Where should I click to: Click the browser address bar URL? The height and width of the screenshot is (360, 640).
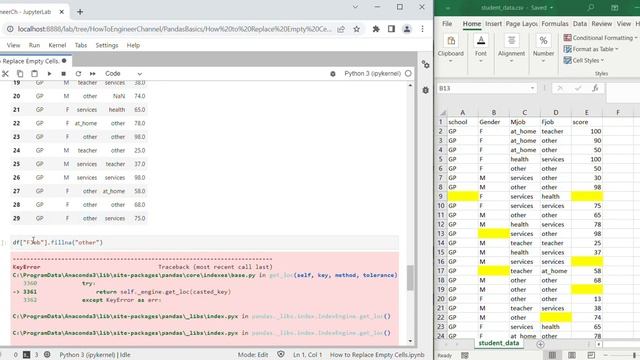pos(174,29)
